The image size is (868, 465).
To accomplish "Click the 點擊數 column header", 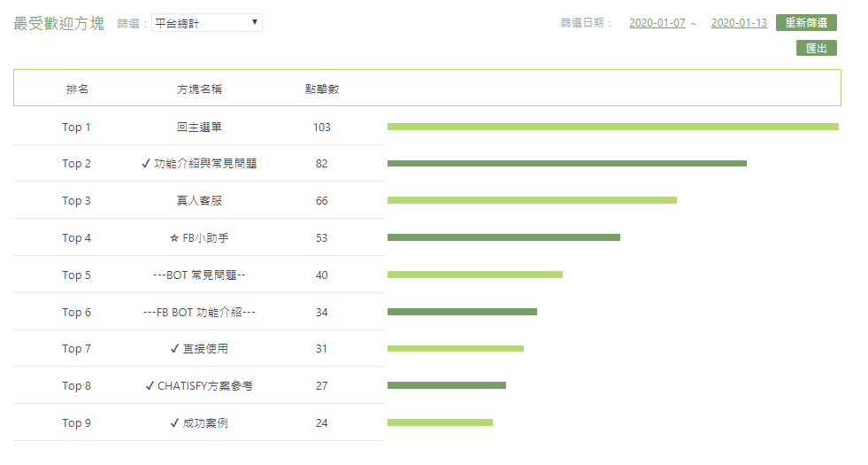I will point(322,89).
